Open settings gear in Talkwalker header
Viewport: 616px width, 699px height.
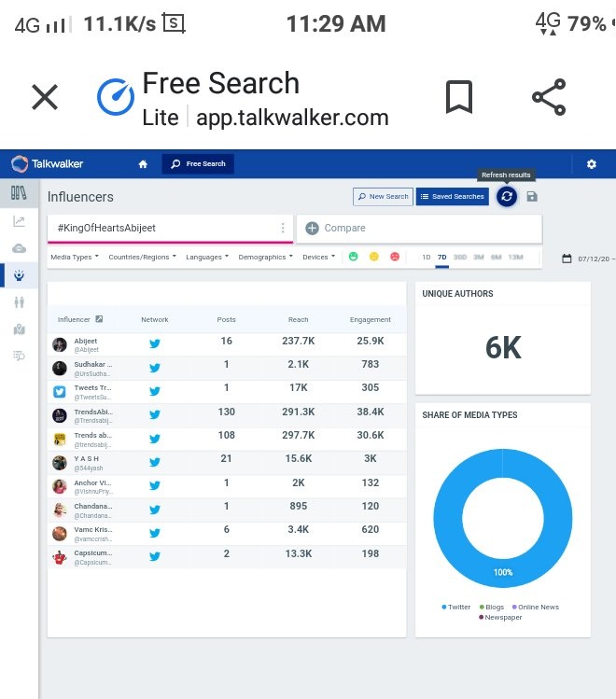pyautogui.click(x=592, y=164)
